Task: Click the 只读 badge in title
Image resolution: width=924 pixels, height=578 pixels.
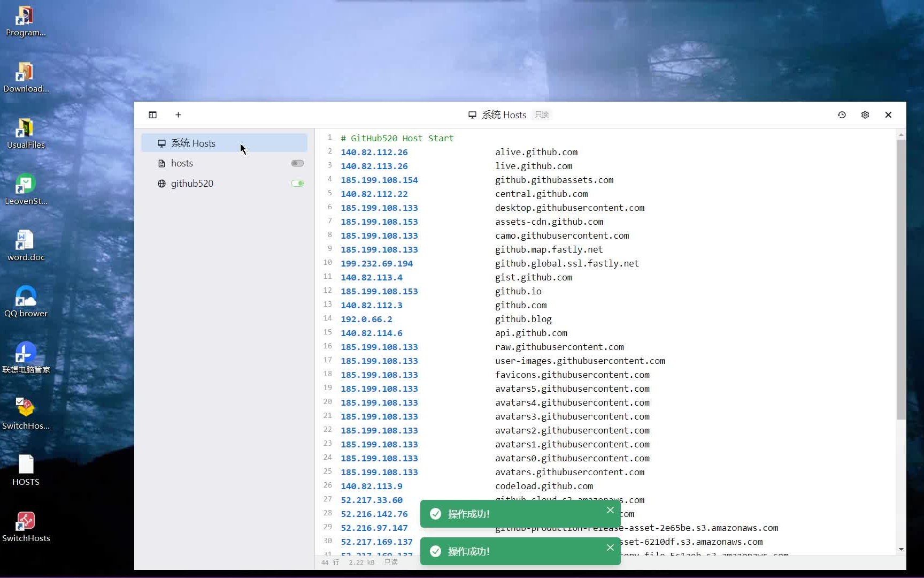Action: pos(542,115)
